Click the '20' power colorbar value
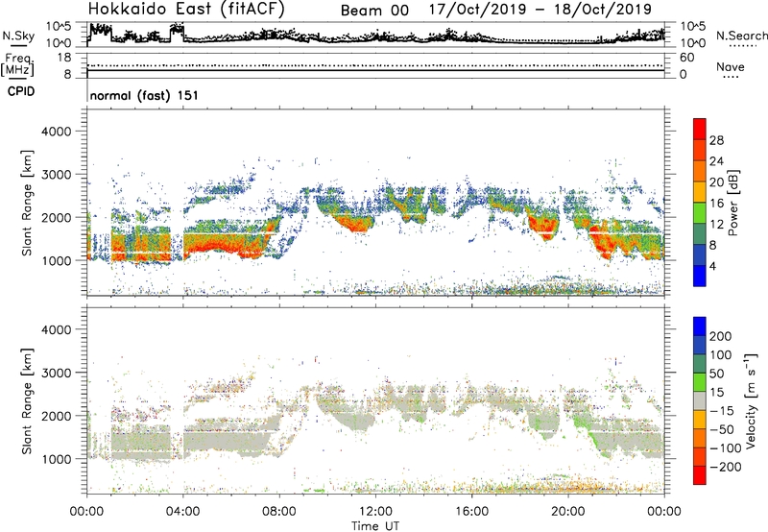 point(716,182)
